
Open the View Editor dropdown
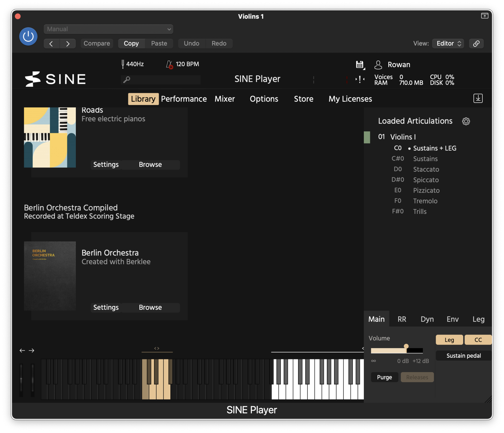click(x=448, y=44)
